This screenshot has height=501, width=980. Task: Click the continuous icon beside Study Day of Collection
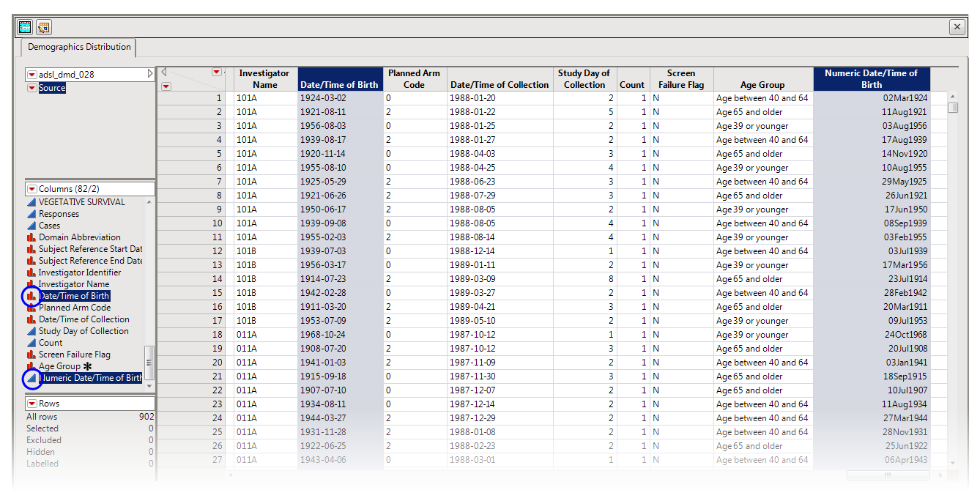coord(31,331)
